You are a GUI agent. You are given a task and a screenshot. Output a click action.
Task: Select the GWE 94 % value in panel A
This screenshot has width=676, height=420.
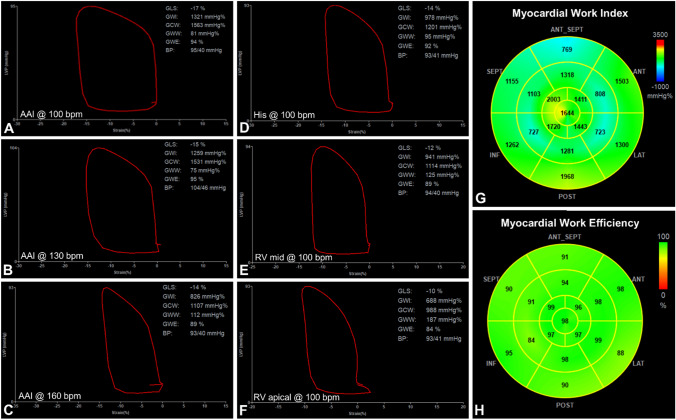click(x=197, y=42)
